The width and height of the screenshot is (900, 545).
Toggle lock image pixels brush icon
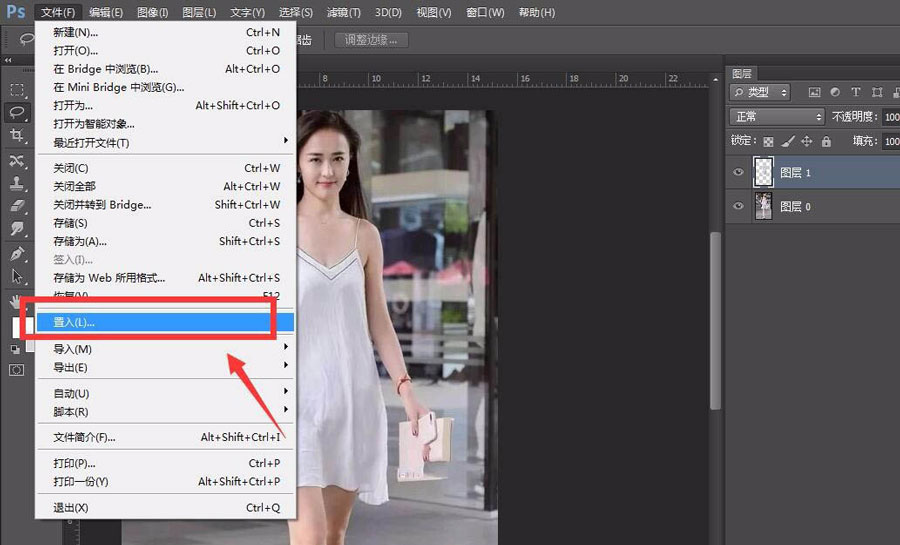coord(788,141)
